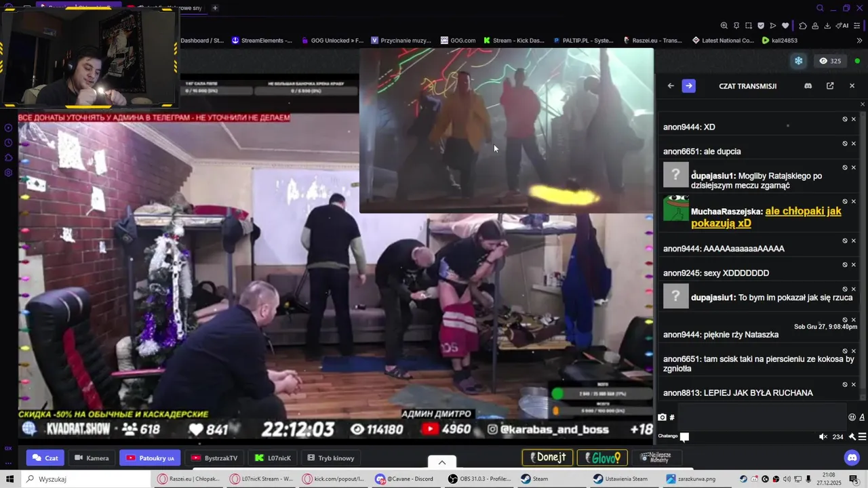Screen dimensions: 868x488
Task: Open the text style icon in chat input
Action: 862,417
